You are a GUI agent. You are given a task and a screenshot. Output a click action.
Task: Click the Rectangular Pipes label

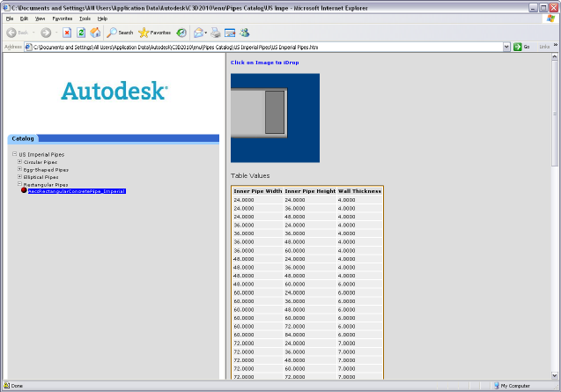coord(46,185)
